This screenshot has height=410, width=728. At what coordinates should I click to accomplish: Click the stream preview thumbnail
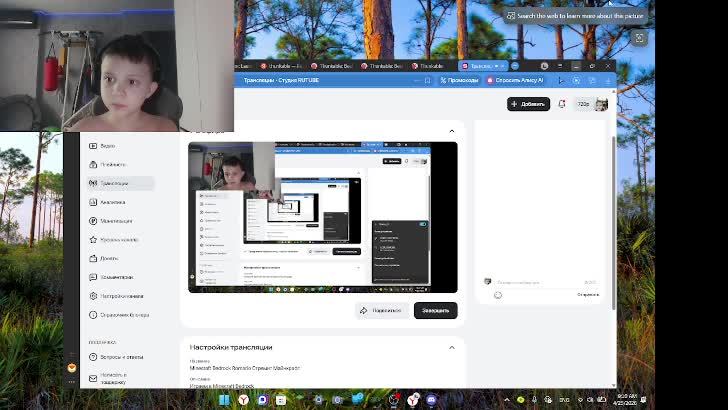coord(323,217)
